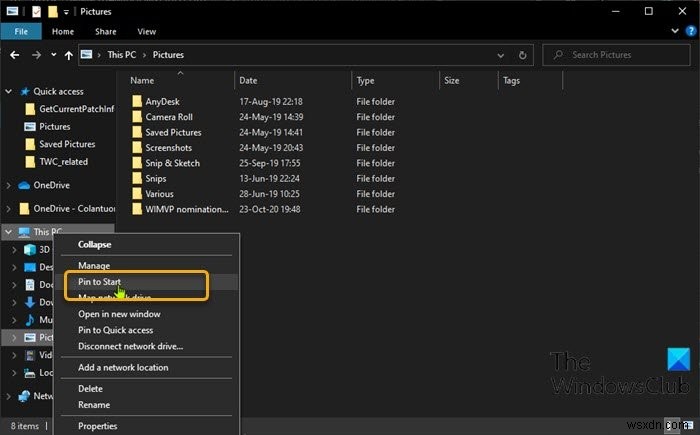
Task: Click This PC in the address bar
Action: [121, 54]
